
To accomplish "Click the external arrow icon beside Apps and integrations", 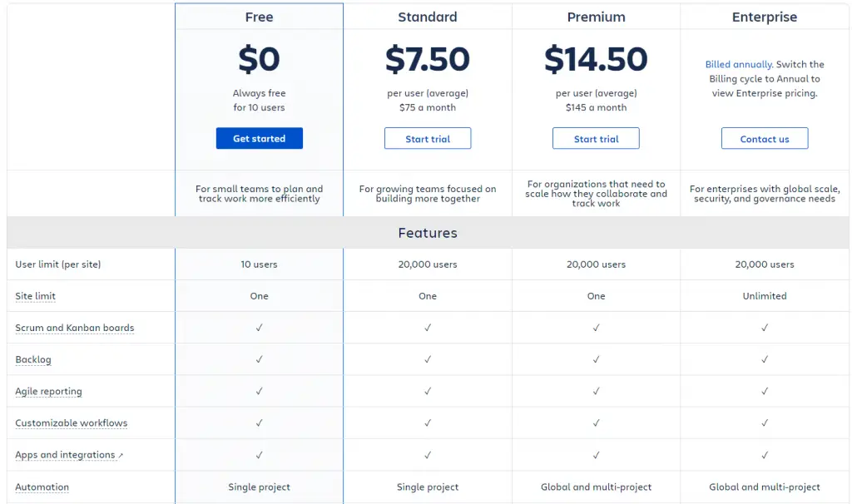I will click(x=121, y=456).
